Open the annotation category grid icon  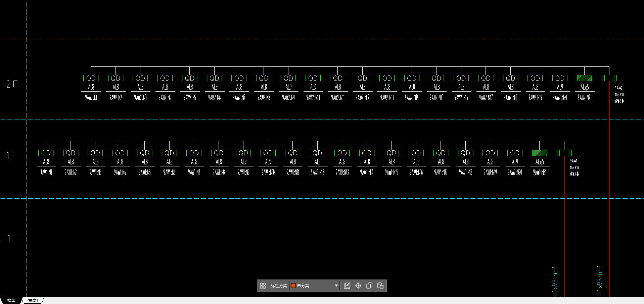(x=263, y=286)
